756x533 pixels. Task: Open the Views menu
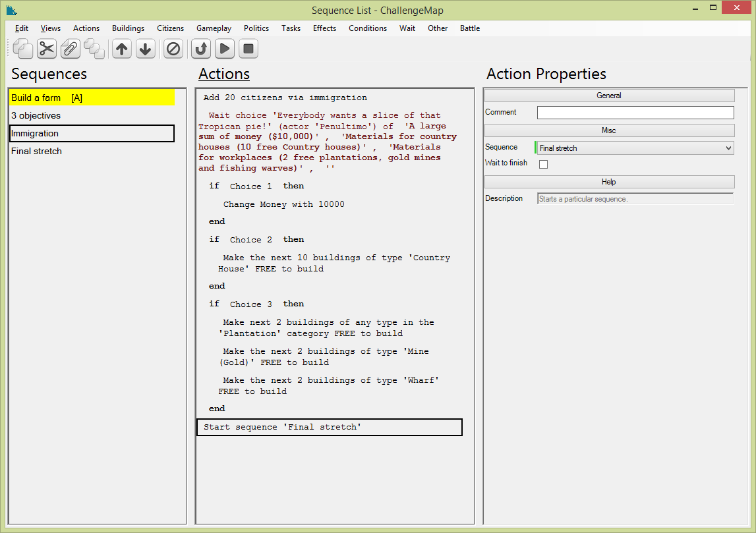(x=51, y=28)
